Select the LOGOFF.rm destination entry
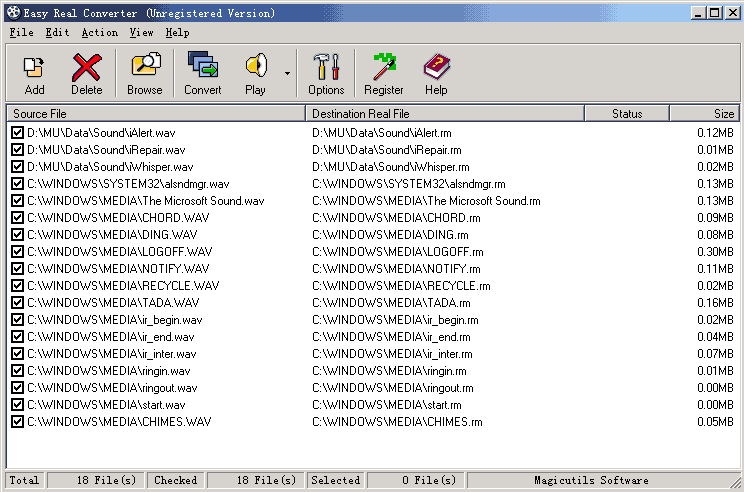This screenshot has height=492, width=744. (397, 252)
